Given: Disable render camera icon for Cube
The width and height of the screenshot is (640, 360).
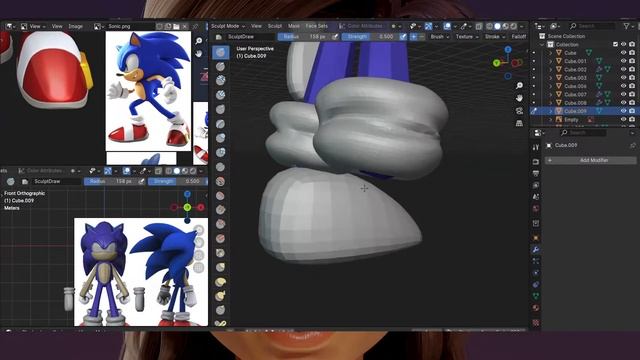Looking at the screenshot, I should pyautogui.click(x=632, y=53).
